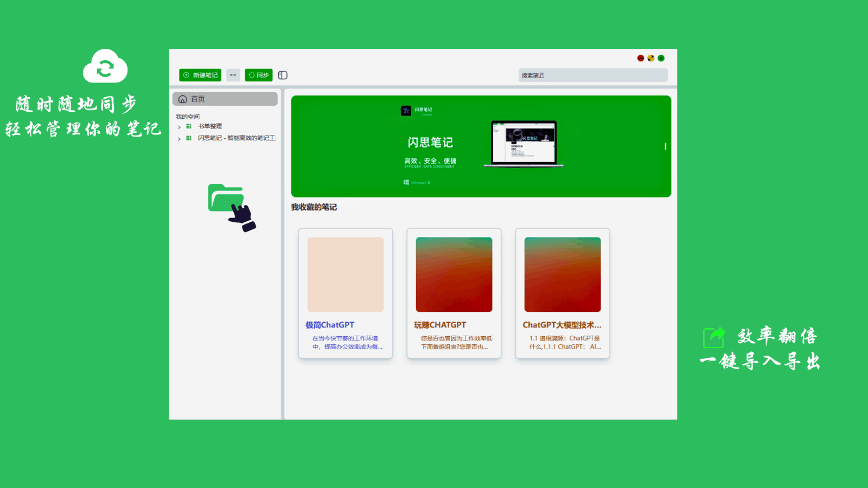Select the 首页 home item in sidebar
Viewport: 868px width, 488px height.
(x=225, y=99)
